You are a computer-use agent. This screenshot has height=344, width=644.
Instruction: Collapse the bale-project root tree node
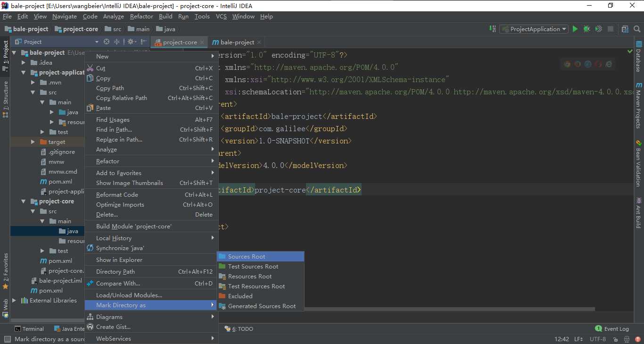(14, 52)
